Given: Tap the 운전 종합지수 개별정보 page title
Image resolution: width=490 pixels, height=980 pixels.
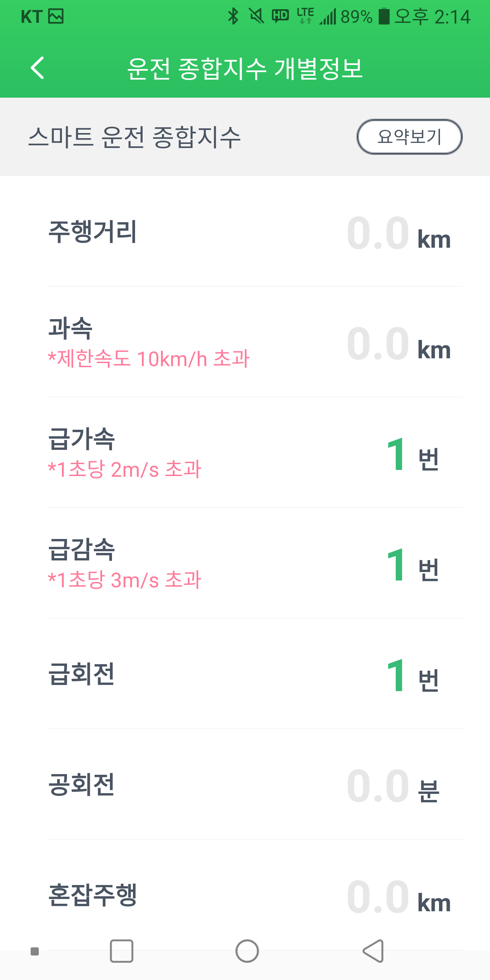Looking at the screenshot, I should point(245,68).
